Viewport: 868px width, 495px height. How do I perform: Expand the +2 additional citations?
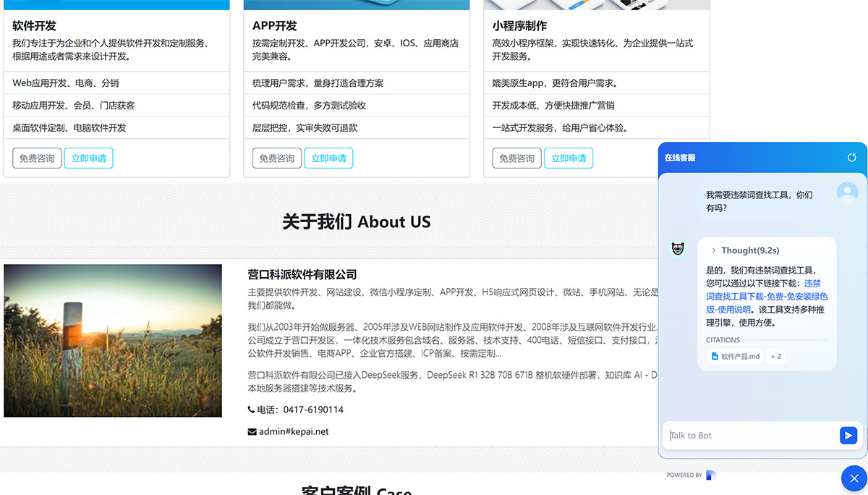coord(776,356)
